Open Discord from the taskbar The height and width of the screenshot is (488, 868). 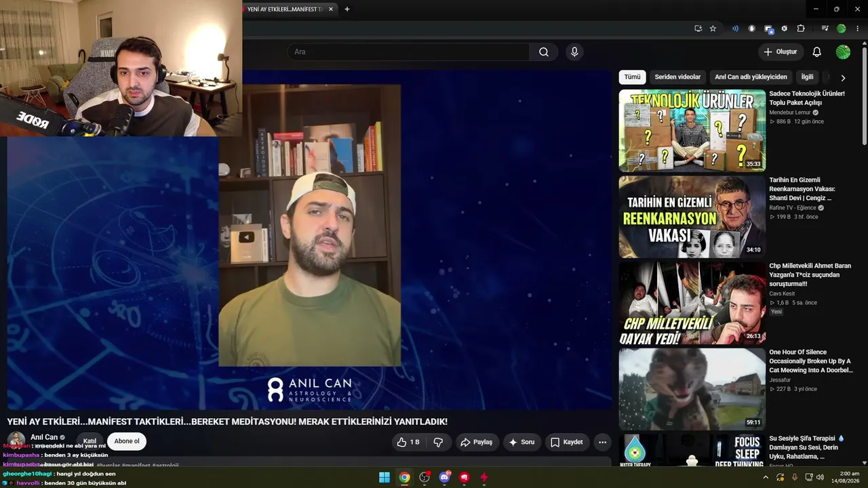(444, 477)
